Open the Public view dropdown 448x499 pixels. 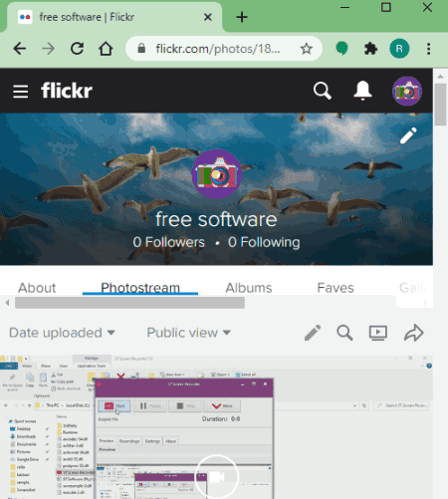tap(188, 333)
